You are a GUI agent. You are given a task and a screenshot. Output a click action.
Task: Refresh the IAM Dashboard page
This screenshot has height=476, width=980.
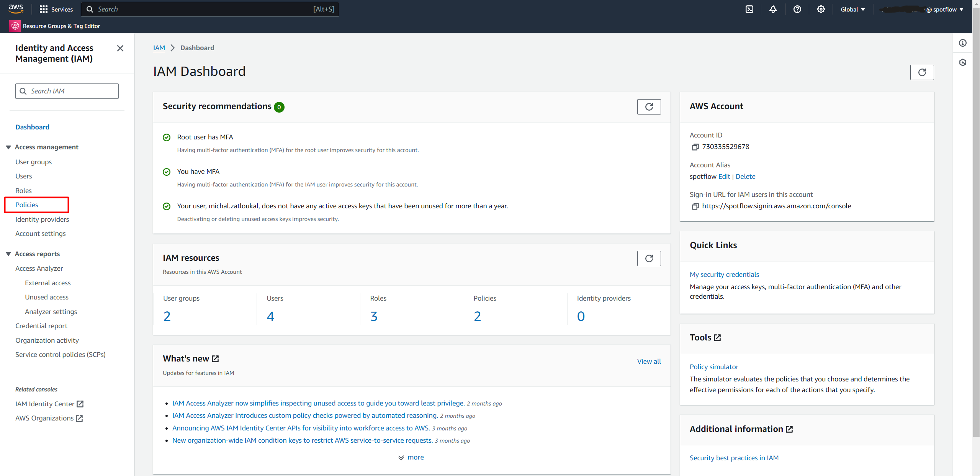(x=922, y=72)
